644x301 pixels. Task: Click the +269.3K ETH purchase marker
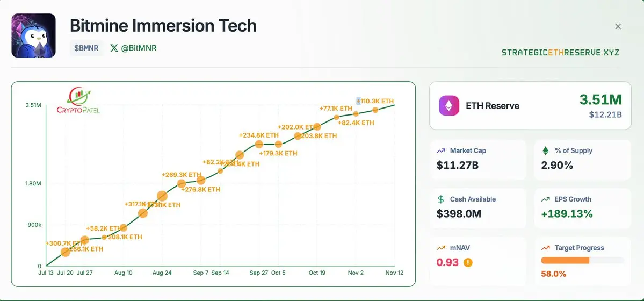[x=182, y=184]
